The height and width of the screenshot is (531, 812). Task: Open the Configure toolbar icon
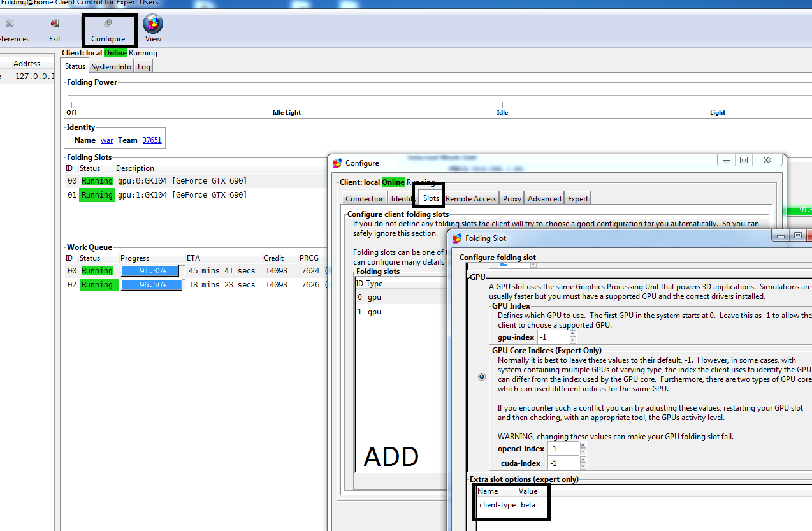tap(108, 30)
